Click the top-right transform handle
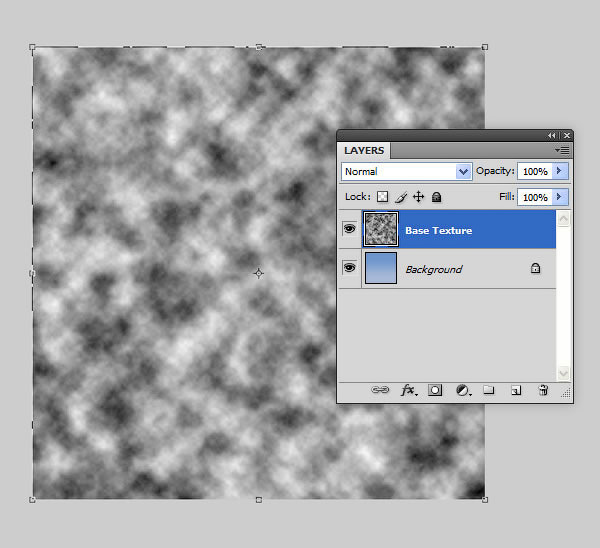Screen dimensions: 600x548 [x=485, y=47]
